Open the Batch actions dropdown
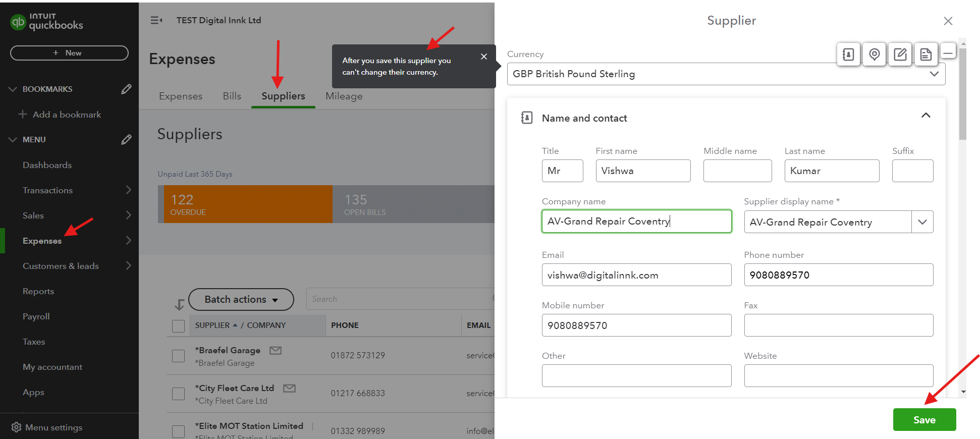This screenshot has height=439, width=980. [x=241, y=299]
